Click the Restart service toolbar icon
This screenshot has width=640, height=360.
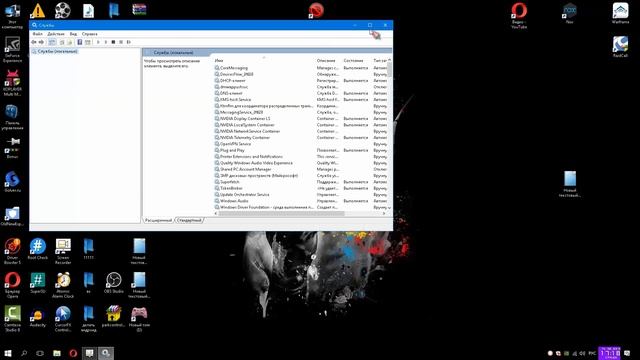[x=129, y=42]
